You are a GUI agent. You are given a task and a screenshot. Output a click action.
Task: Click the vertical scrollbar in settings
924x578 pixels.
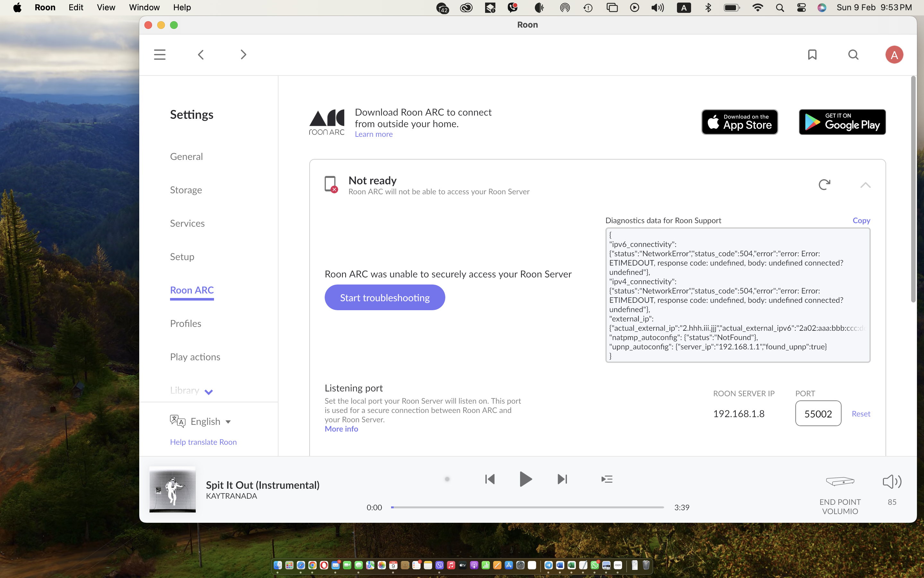(x=913, y=189)
